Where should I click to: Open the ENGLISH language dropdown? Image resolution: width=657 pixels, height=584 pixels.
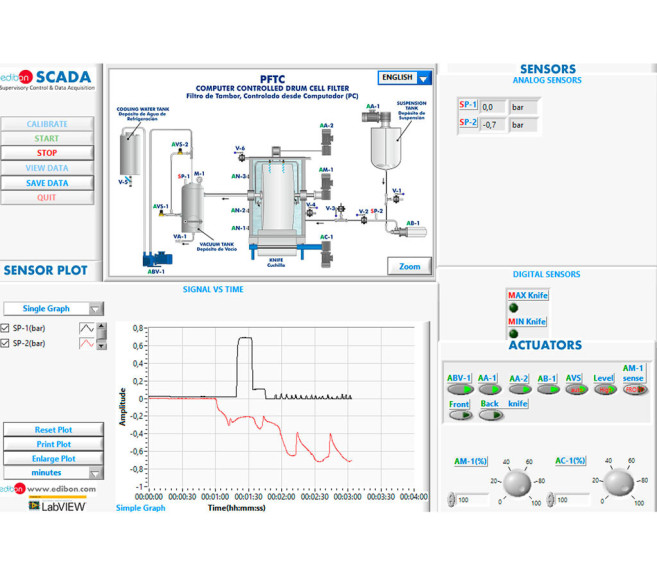(405, 78)
